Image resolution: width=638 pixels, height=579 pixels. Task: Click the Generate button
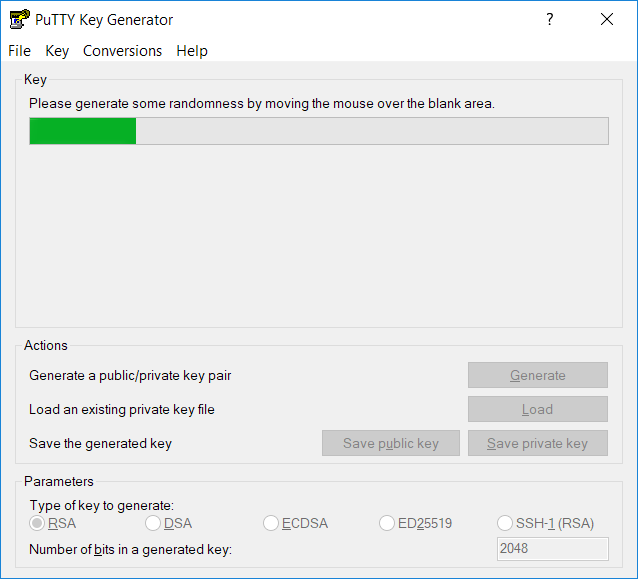537,375
